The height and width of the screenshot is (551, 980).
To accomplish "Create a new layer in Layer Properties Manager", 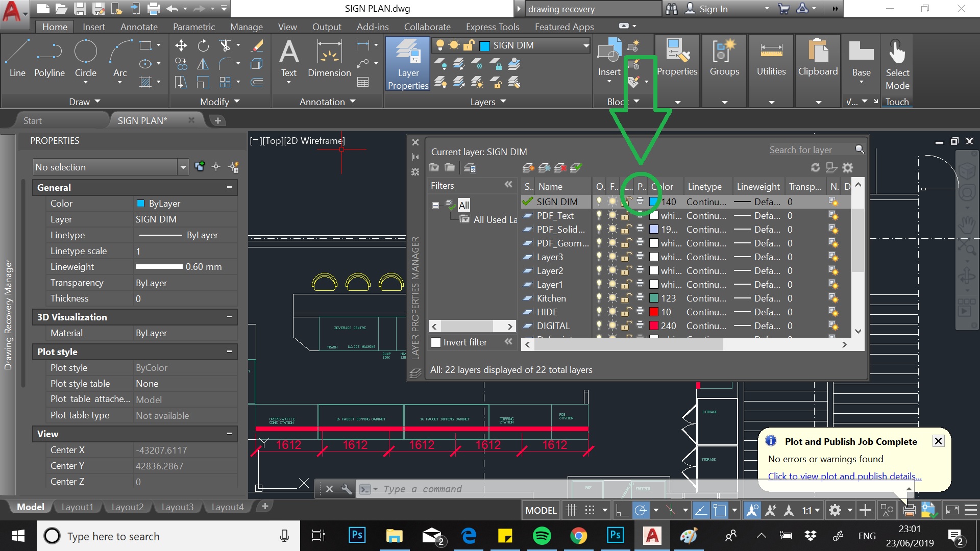I will coord(528,167).
